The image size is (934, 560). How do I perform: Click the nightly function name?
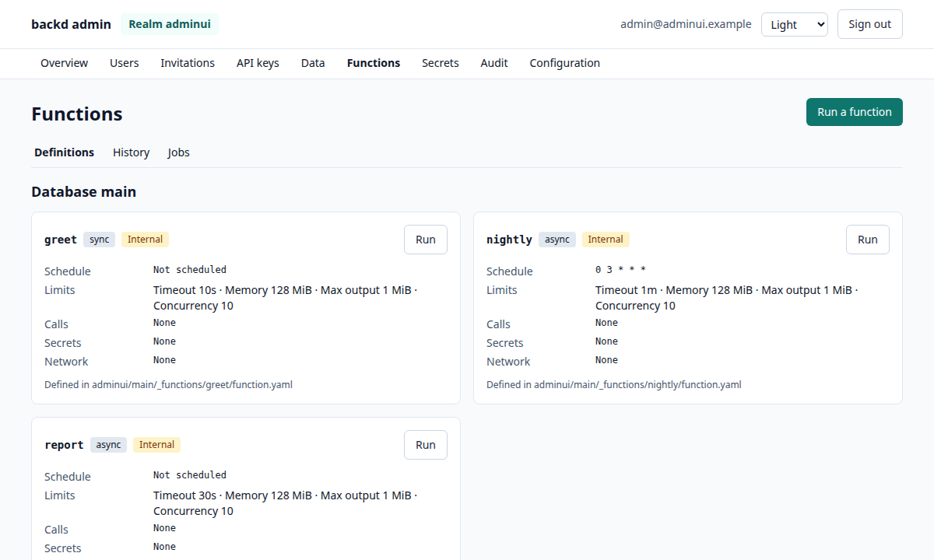(509, 240)
